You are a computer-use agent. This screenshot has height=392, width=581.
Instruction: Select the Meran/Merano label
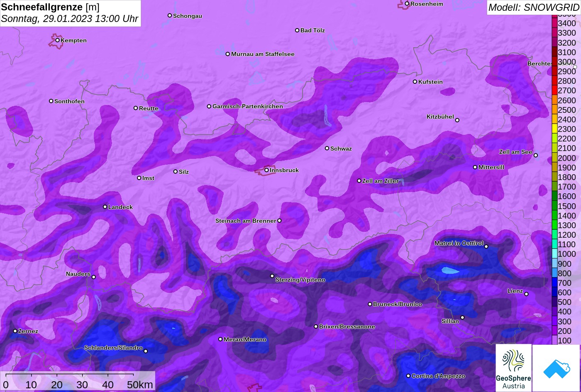pos(245,339)
